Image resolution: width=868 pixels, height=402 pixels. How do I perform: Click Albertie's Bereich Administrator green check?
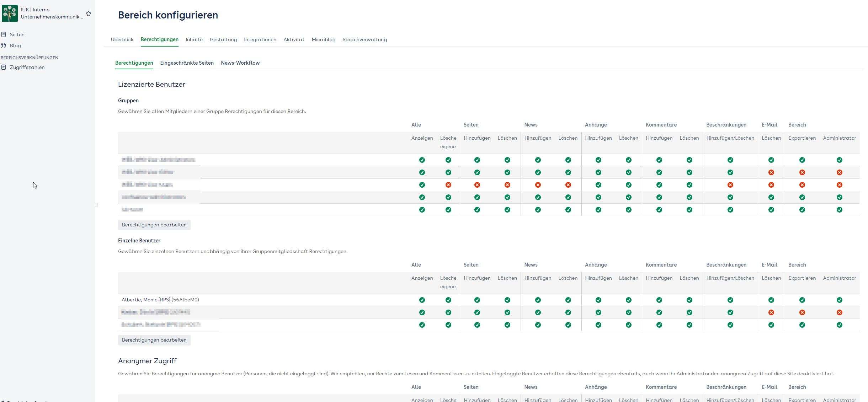point(840,300)
